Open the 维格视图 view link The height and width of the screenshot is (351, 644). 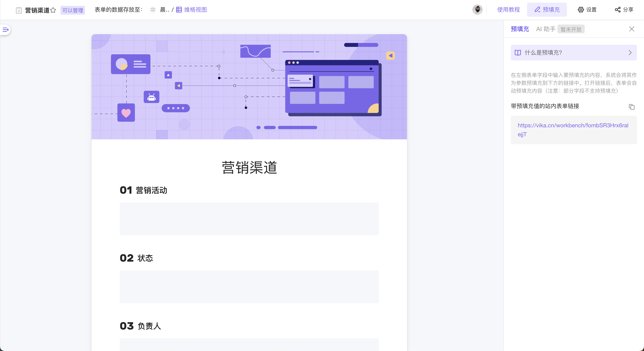[x=195, y=10]
